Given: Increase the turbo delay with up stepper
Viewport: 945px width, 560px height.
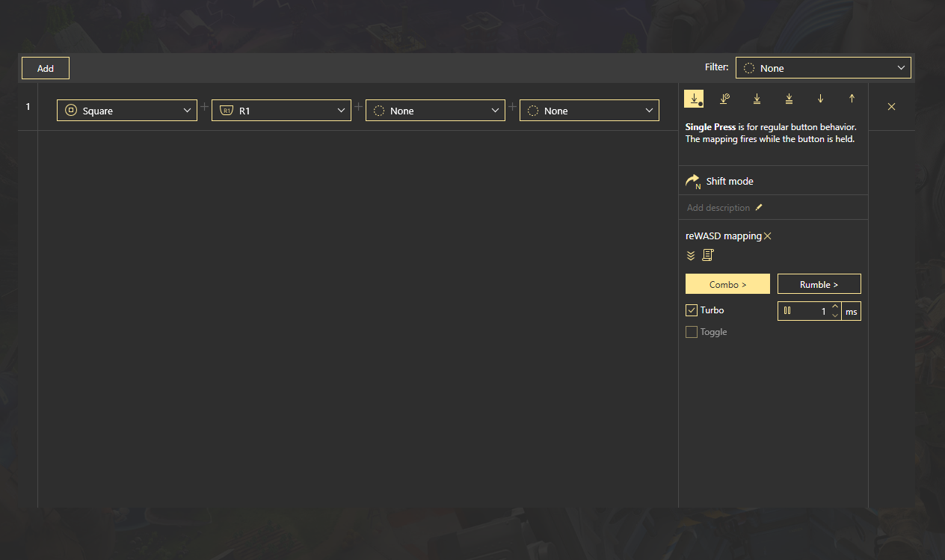Looking at the screenshot, I should (x=835, y=307).
